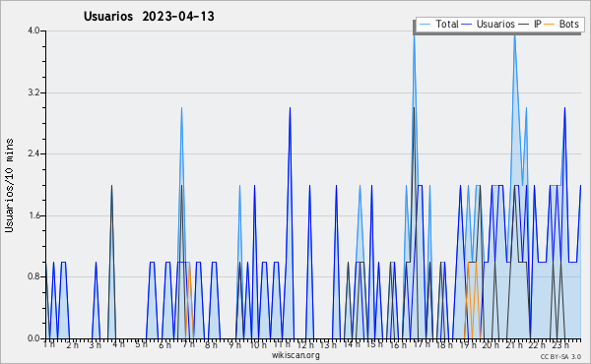This screenshot has width=591, height=364.
Task: Click the 'CC BY-SA 3.0' license text
Action: click(560, 357)
